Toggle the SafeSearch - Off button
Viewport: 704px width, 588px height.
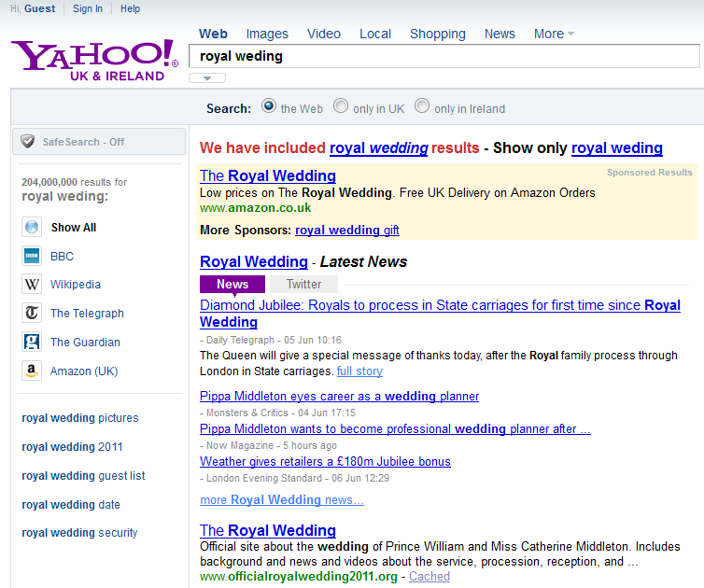(x=99, y=142)
